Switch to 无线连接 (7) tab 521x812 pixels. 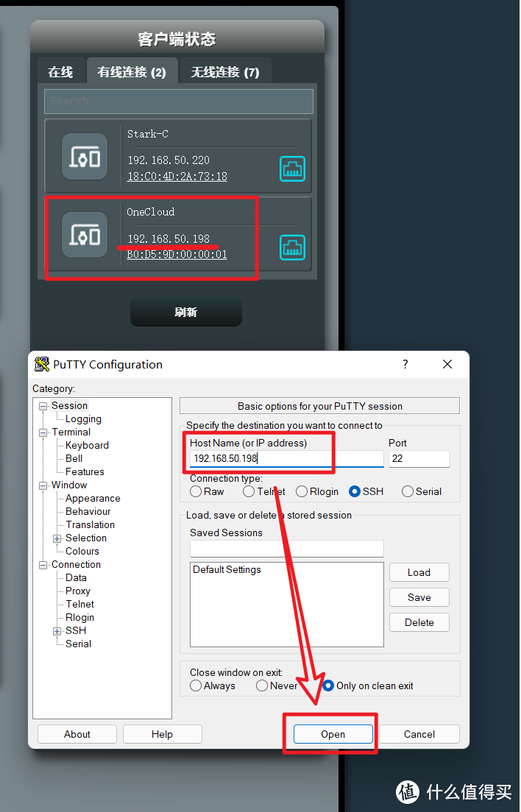(x=225, y=71)
